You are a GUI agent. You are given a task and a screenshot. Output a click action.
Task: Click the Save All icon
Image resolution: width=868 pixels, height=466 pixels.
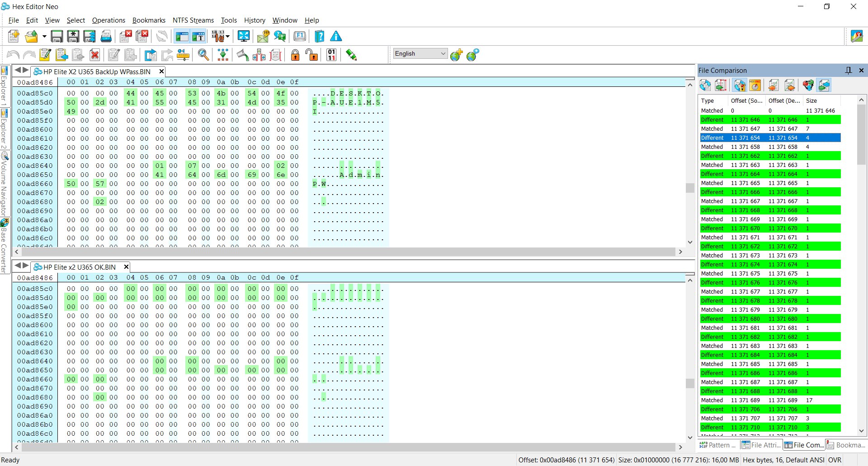click(89, 36)
